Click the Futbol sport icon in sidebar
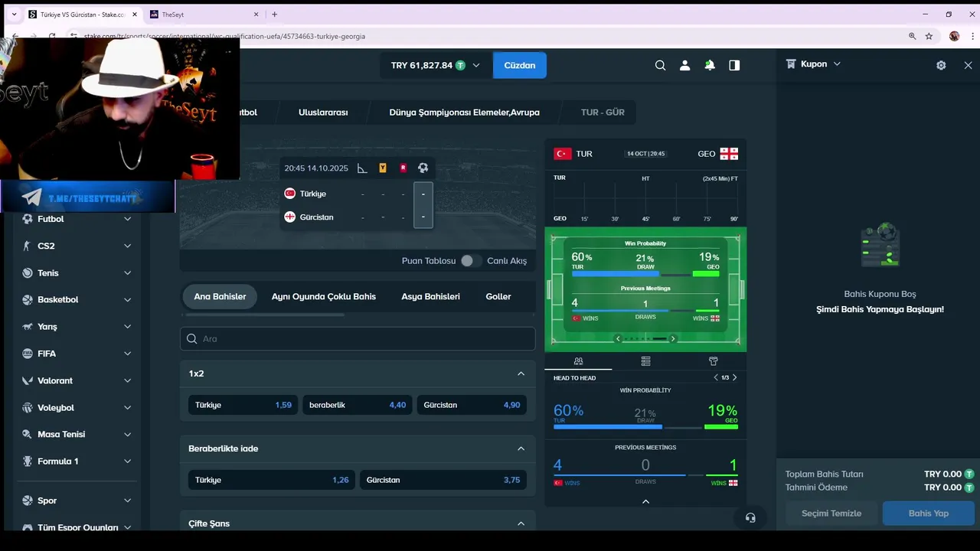Screen dimensions: 980x551 pyautogui.click(x=28, y=219)
